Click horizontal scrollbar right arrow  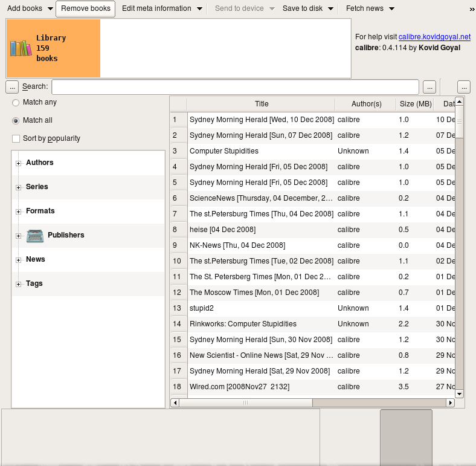point(451,403)
